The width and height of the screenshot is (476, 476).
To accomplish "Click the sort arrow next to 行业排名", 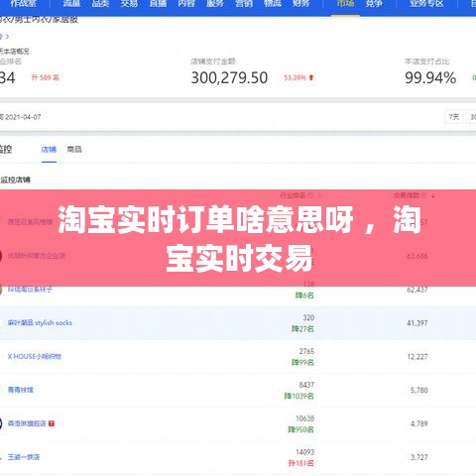I will 319,195.
